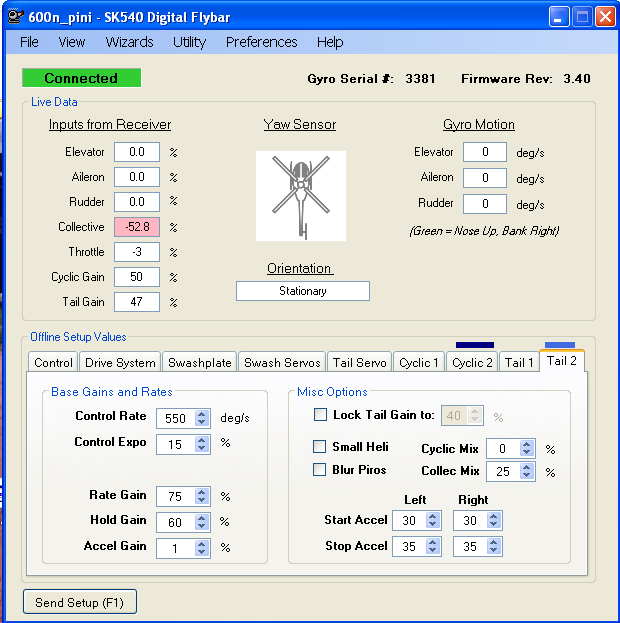The width and height of the screenshot is (620, 623).
Task: Decrease Right Stop Accel value
Action: [x=494, y=550]
